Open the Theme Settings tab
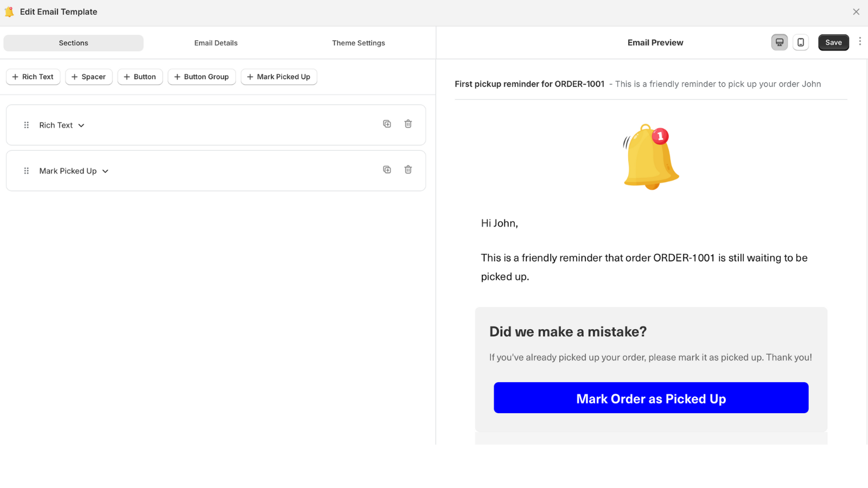This screenshot has height=488, width=868. (359, 43)
